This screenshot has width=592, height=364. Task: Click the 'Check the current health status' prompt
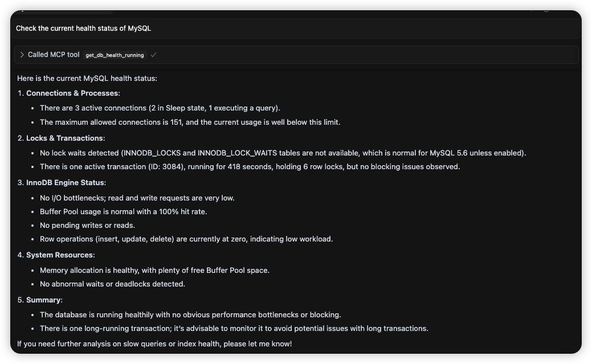click(83, 28)
